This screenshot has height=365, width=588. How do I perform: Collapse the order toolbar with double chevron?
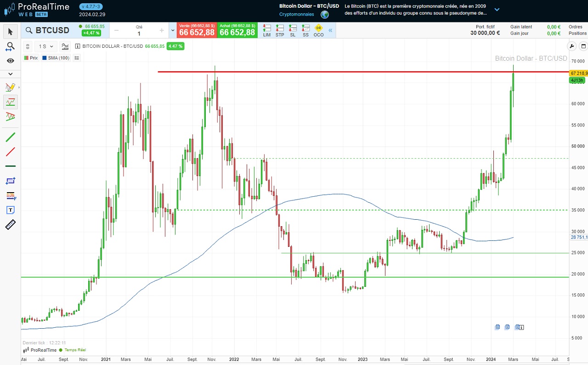[x=330, y=30]
